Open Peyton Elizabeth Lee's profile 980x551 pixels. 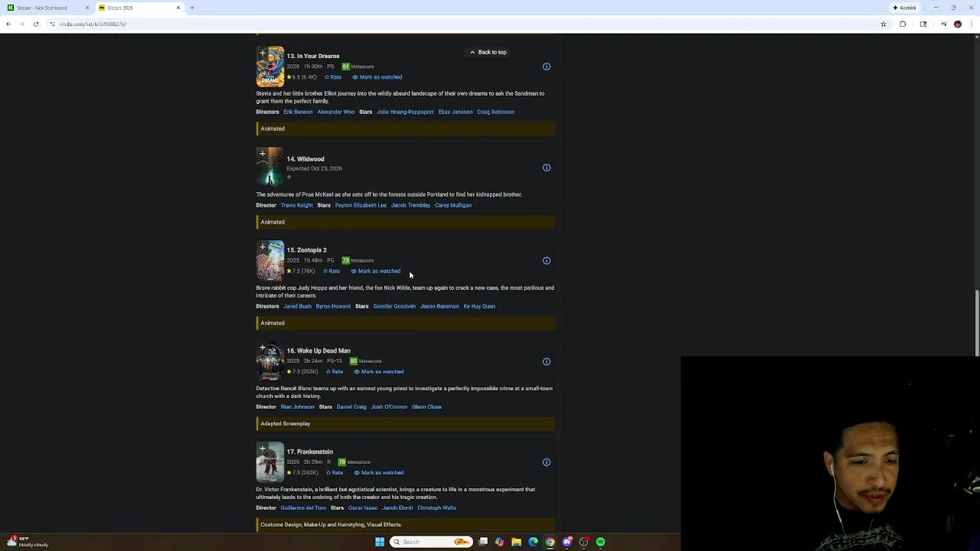coord(361,205)
